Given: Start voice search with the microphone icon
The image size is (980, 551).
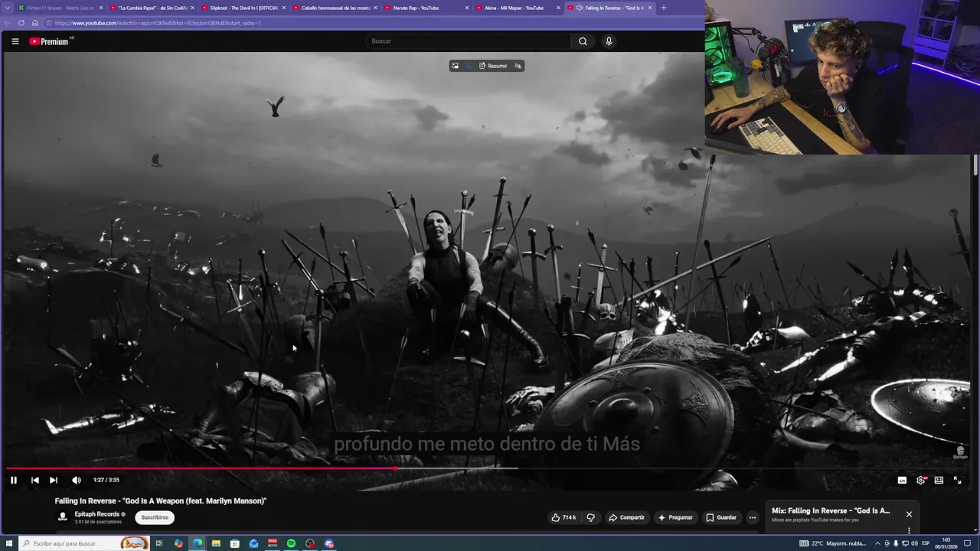Looking at the screenshot, I should coord(609,41).
